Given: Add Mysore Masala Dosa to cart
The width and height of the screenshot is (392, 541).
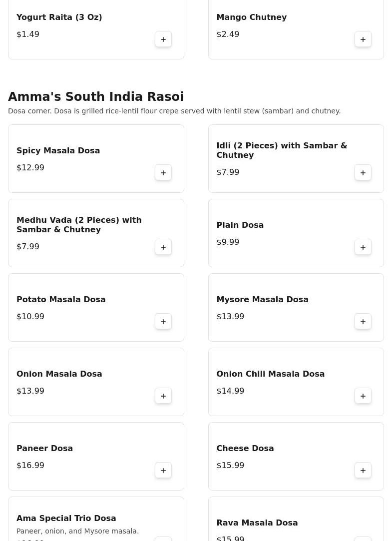Looking at the screenshot, I should pyautogui.click(x=363, y=322).
